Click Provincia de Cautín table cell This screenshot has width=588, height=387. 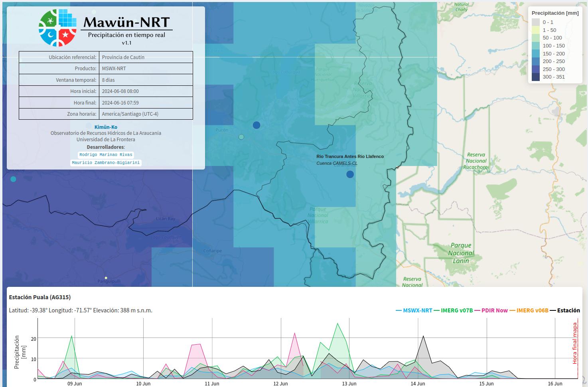[x=146, y=57]
